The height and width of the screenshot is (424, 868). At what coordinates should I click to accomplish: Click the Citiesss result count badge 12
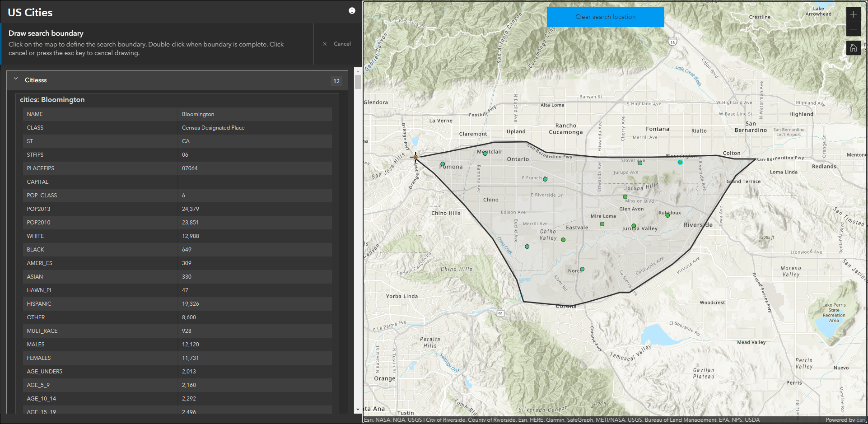(336, 81)
